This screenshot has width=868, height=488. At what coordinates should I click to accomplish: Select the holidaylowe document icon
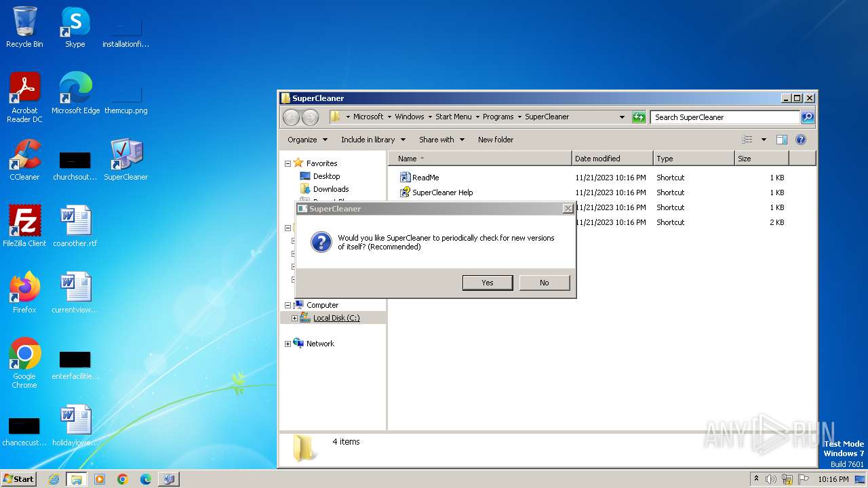pyautogui.click(x=75, y=425)
